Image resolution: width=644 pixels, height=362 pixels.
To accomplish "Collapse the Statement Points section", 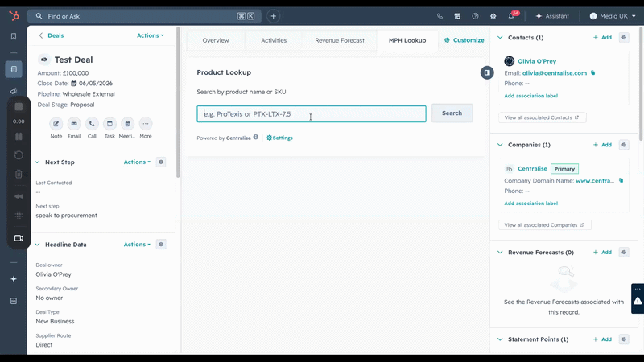I will 500,339.
